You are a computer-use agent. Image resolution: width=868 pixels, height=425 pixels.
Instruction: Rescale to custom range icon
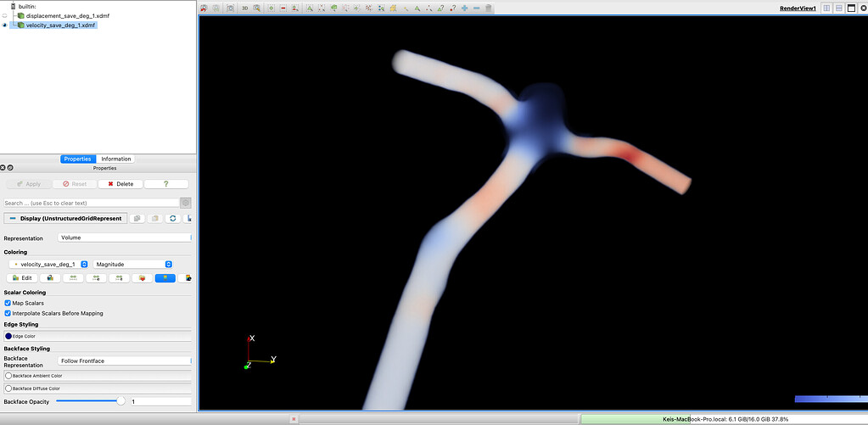[97, 277]
